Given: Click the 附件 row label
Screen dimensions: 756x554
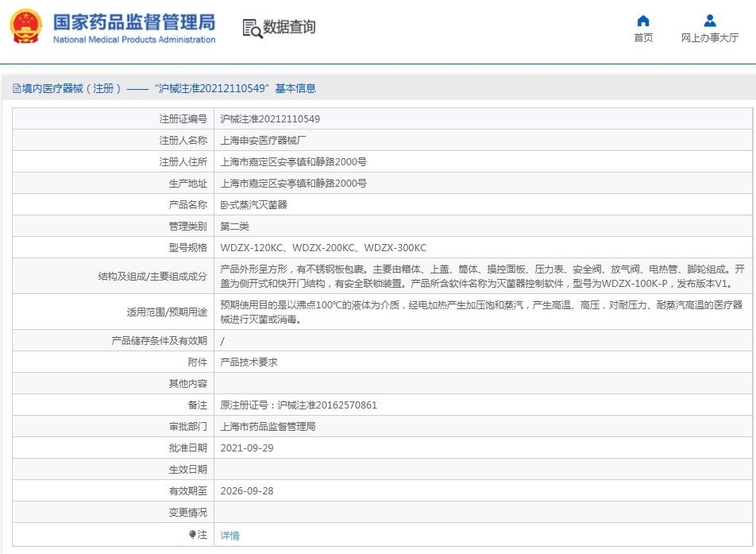Looking at the screenshot, I should pos(198,362).
